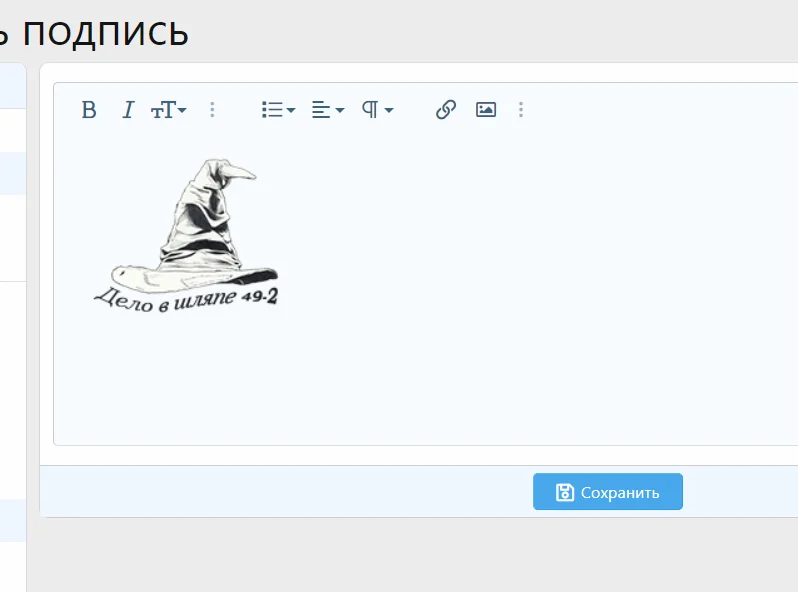
Task: Open the font size dropdown
Action: [168, 109]
